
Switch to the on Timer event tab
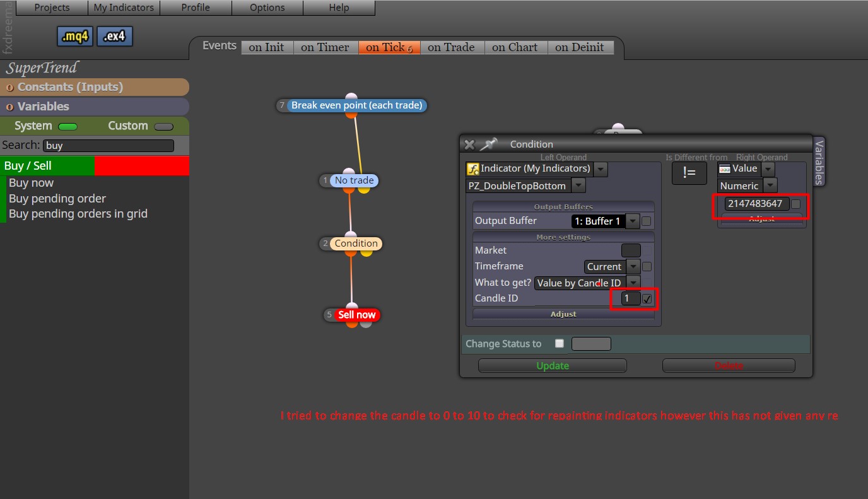[325, 47]
